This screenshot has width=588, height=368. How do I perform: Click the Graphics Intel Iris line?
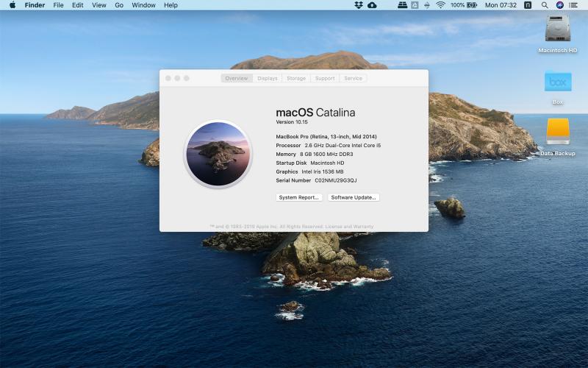[309, 171]
